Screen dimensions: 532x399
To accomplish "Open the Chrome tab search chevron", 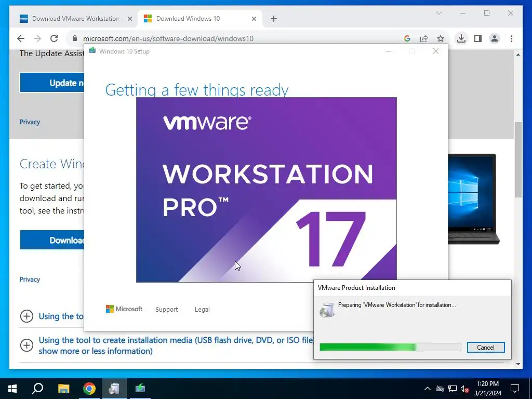I will (438, 13).
